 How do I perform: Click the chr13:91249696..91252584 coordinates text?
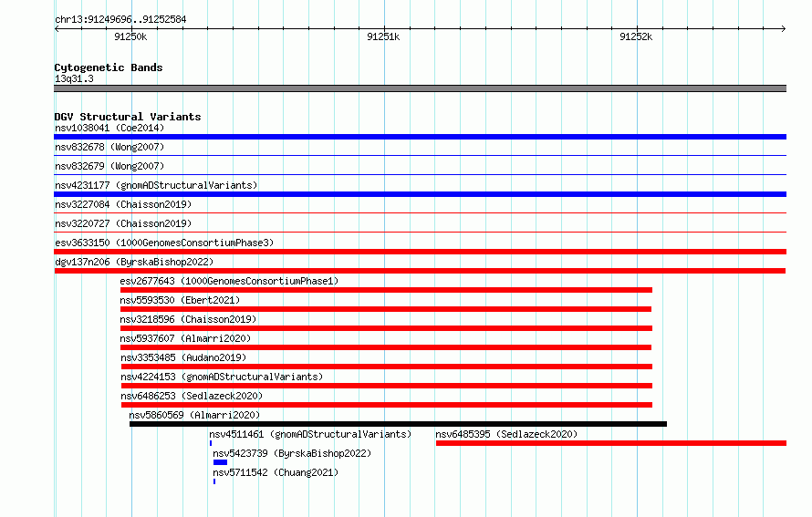(x=120, y=19)
